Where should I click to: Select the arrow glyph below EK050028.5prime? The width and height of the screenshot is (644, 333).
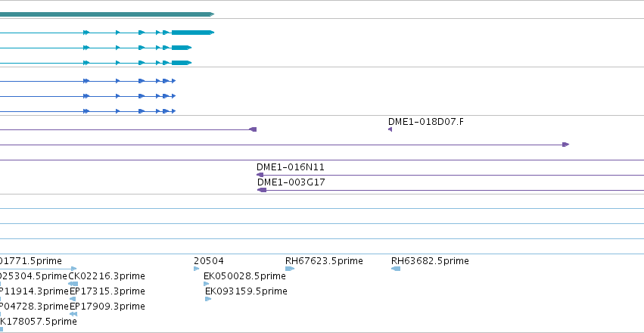tap(206, 284)
